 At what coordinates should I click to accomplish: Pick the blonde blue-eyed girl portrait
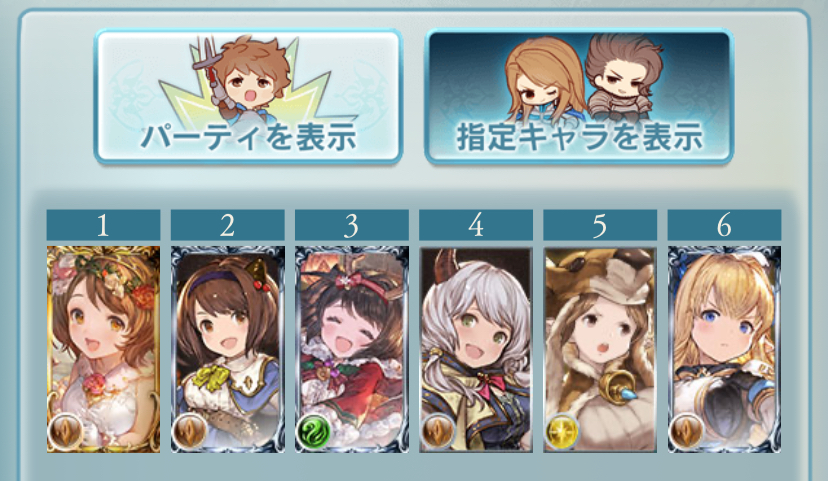(x=724, y=349)
